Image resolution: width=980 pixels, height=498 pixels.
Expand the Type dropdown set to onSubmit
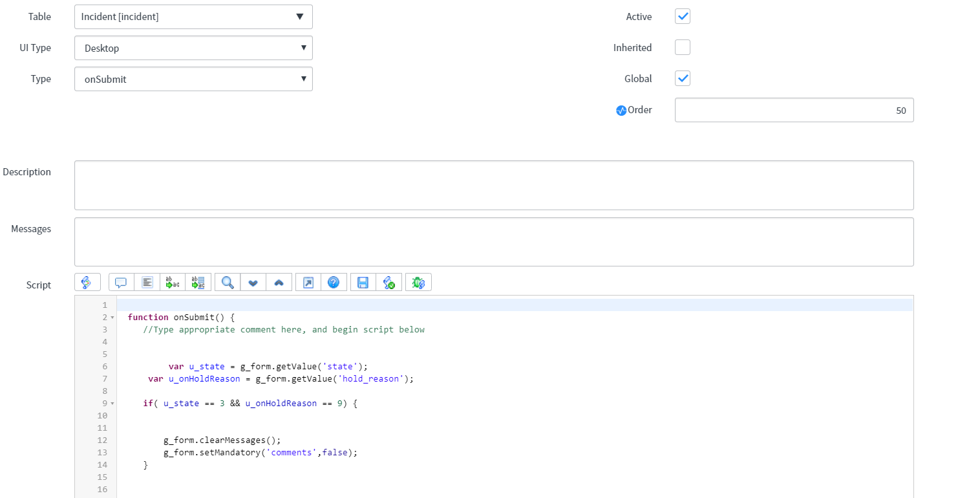coord(193,79)
